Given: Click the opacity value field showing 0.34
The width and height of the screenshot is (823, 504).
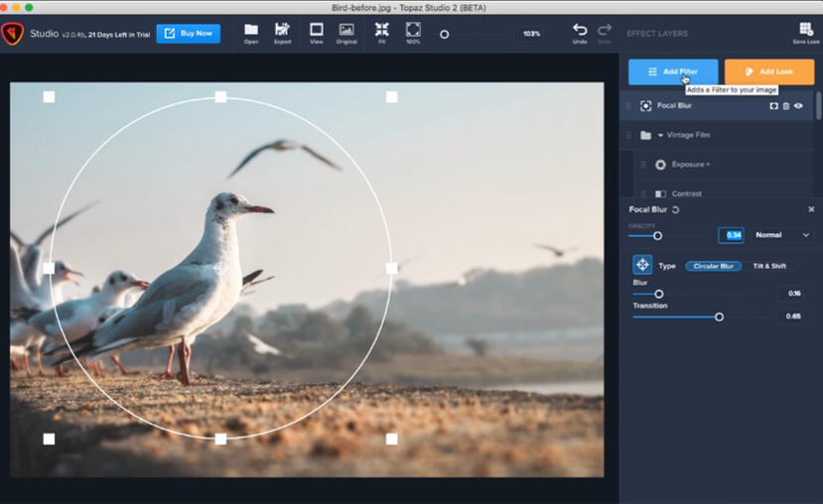Looking at the screenshot, I should (x=731, y=235).
